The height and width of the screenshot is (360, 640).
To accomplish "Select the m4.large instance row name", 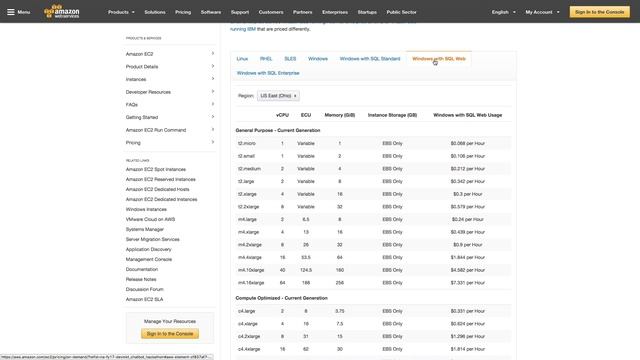I will [x=247, y=219].
